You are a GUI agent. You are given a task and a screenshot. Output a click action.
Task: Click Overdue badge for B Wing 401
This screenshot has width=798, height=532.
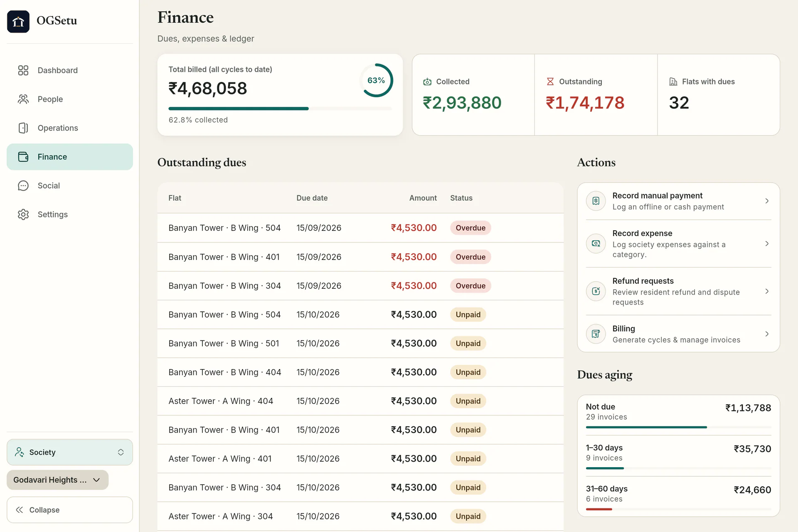click(470, 257)
